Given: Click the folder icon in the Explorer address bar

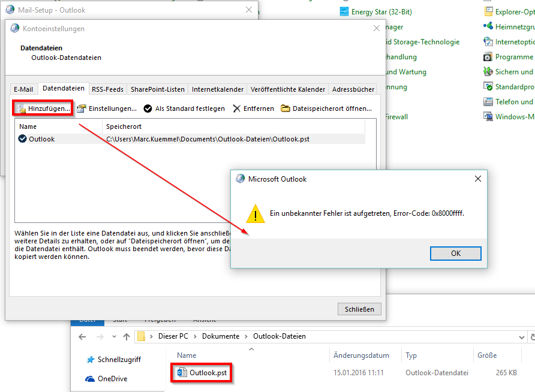Looking at the screenshot, I should pos(141,337).
